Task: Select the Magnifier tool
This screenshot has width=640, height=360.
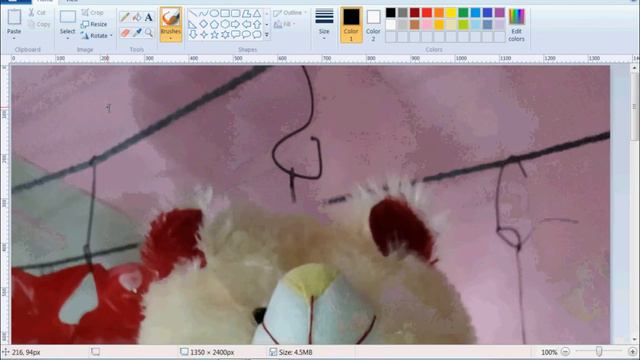Action: click(149, 33)
